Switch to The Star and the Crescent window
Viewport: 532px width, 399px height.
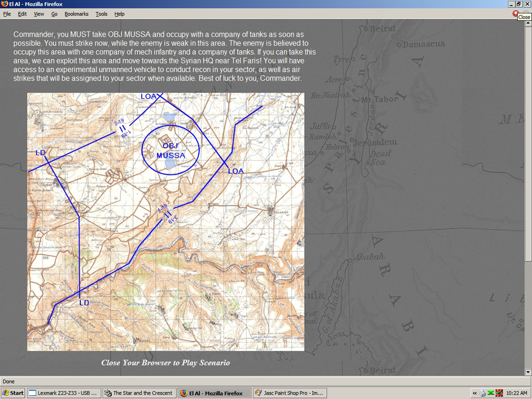click(139, 393)
